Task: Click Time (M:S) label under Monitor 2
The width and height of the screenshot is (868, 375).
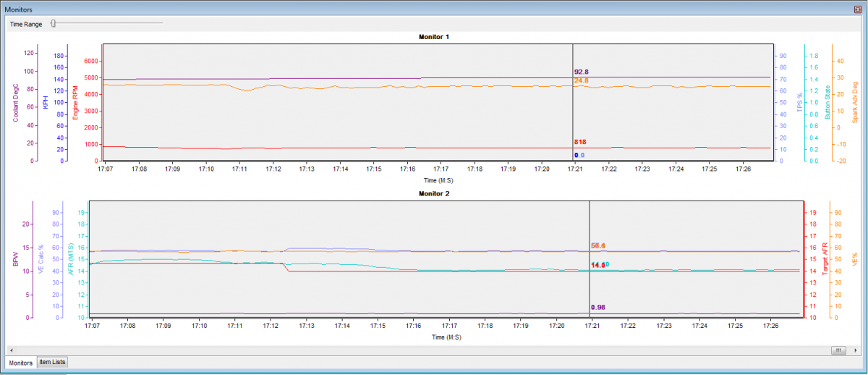Action: 446,337
